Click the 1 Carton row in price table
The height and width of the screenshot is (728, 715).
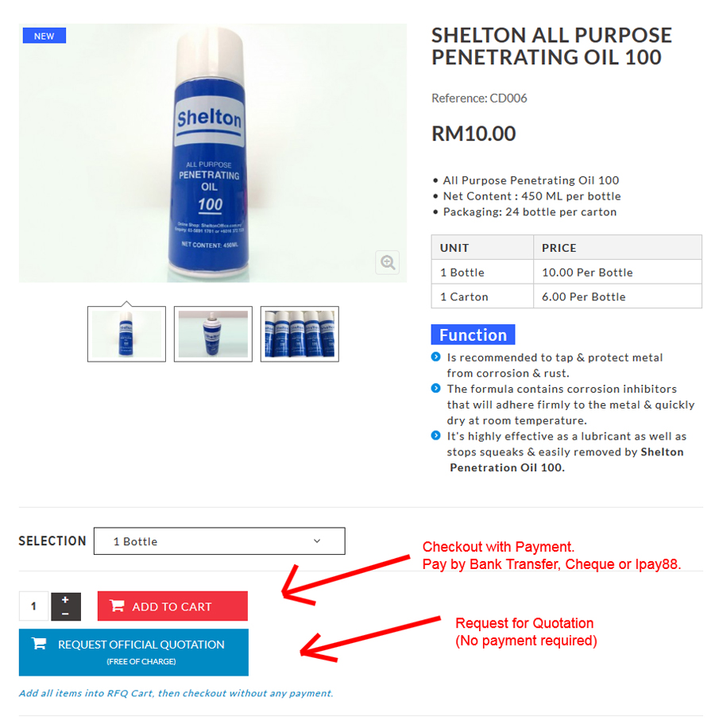pyautogui.click(x=566, y=296)
